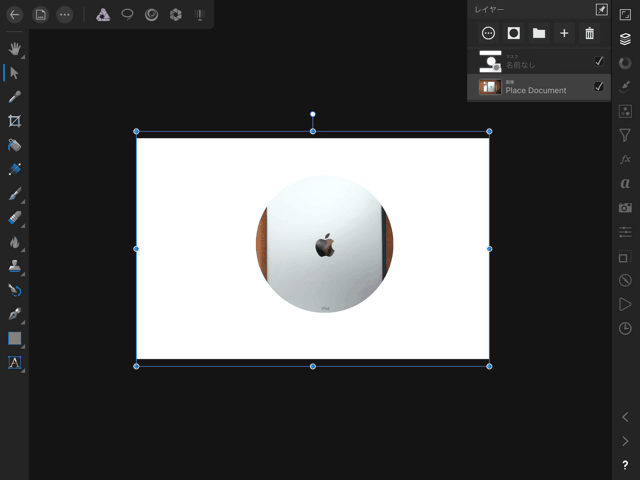Switch to the Selections persona icon

pos(127,15)
